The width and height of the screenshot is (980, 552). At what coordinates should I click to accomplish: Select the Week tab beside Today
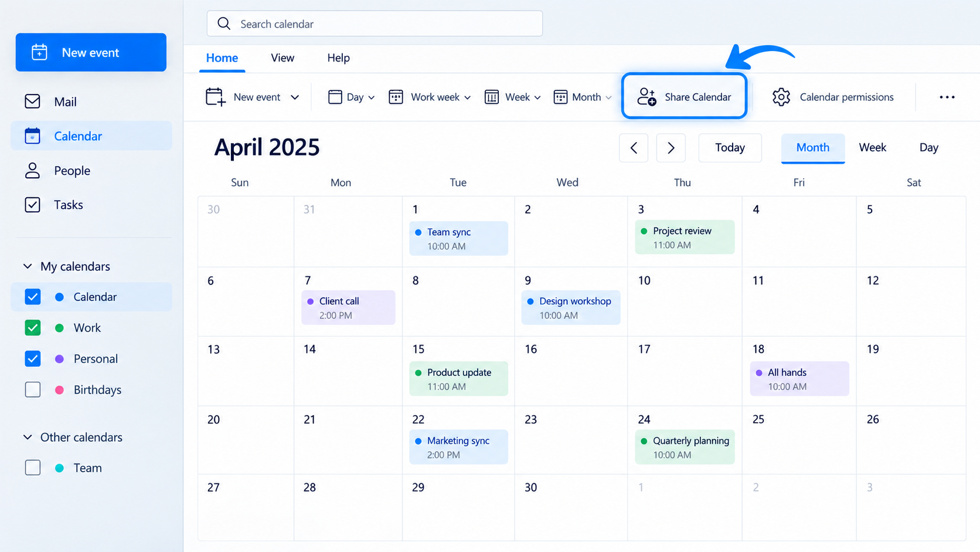tap(872, 148)
